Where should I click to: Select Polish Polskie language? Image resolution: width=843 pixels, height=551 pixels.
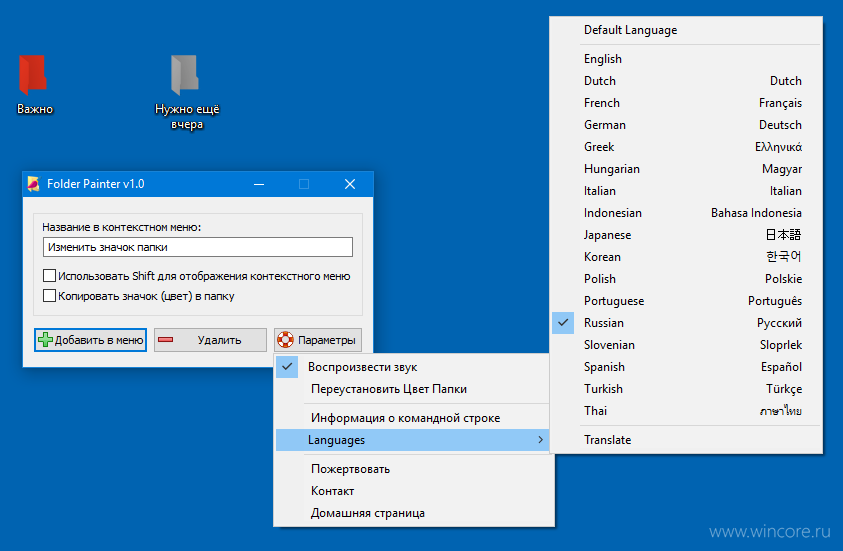coord(686,279)
